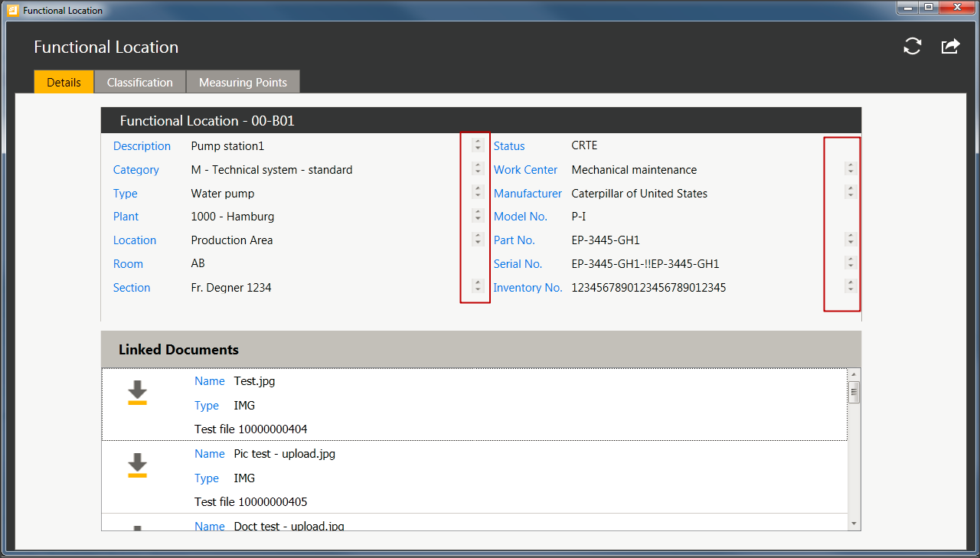
Task: Switch to the Details tab
Action: 64,82
